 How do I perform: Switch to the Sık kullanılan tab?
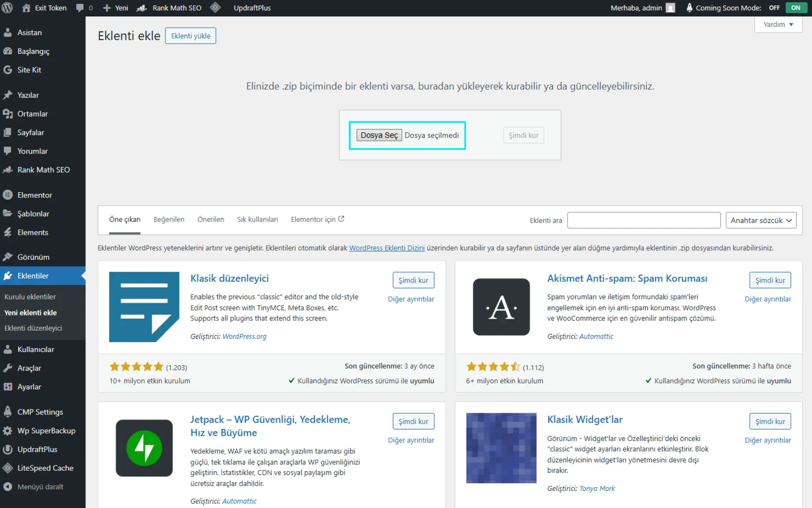click(258, 219)
